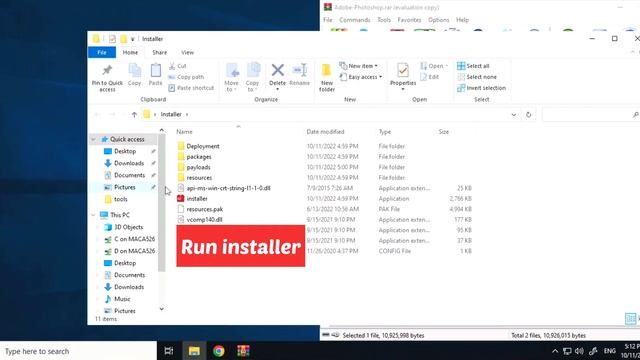This screenshot has height=360, width=640.
Task: Go up one folder level
Action: point(134,115)
